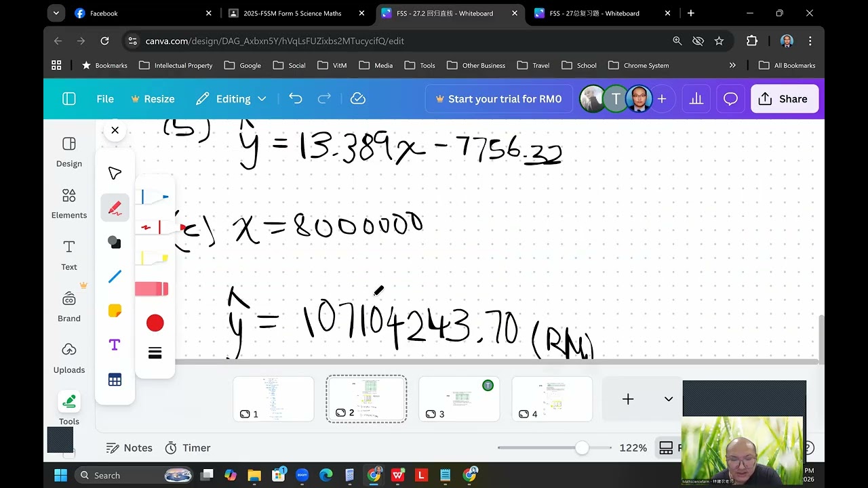The width and height of the screenshot is (868, 488).
Task: Bookmark this page with the star
Action: click(719, 41)
